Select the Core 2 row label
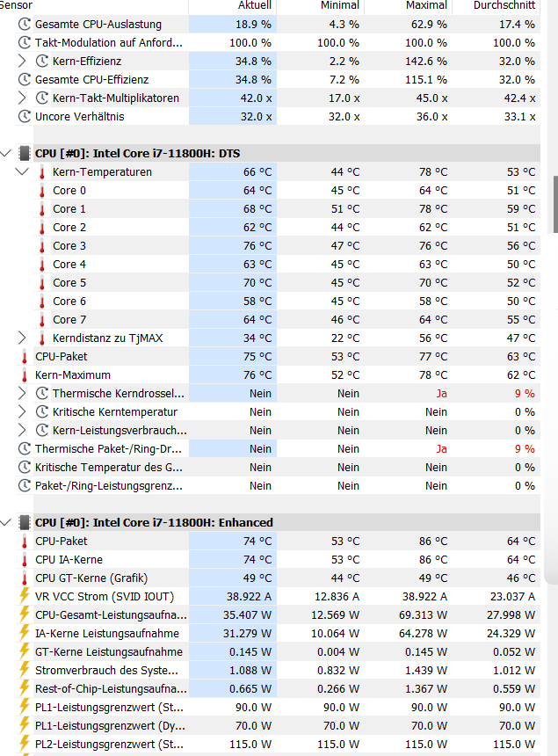Screen dimensions: 558x756 (x=69, y=228)
